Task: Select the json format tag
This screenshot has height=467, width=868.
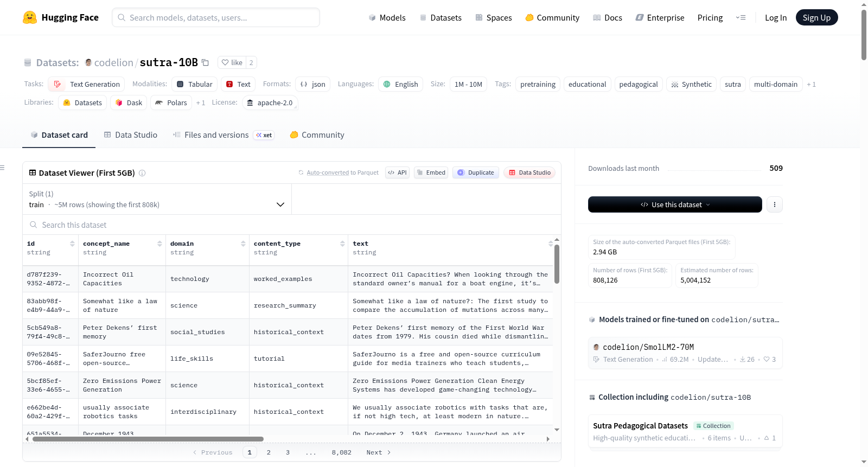Action: point(313,84)
